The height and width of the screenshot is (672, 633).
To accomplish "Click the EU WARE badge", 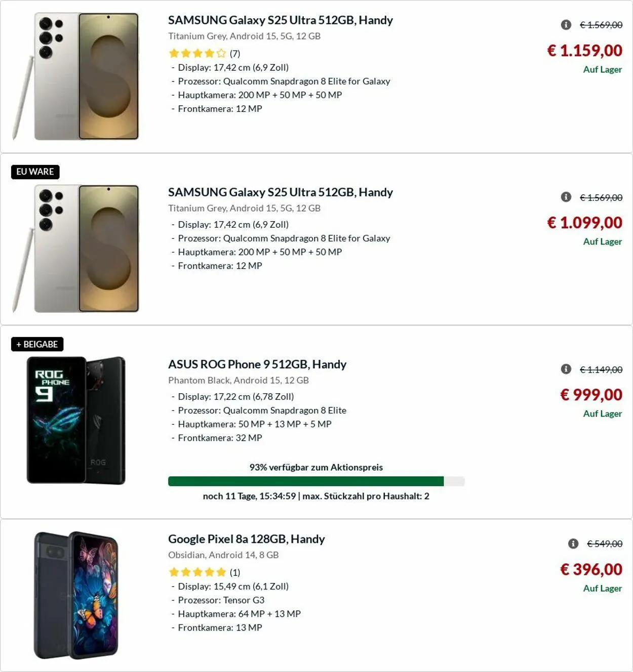I will (35, 172).
